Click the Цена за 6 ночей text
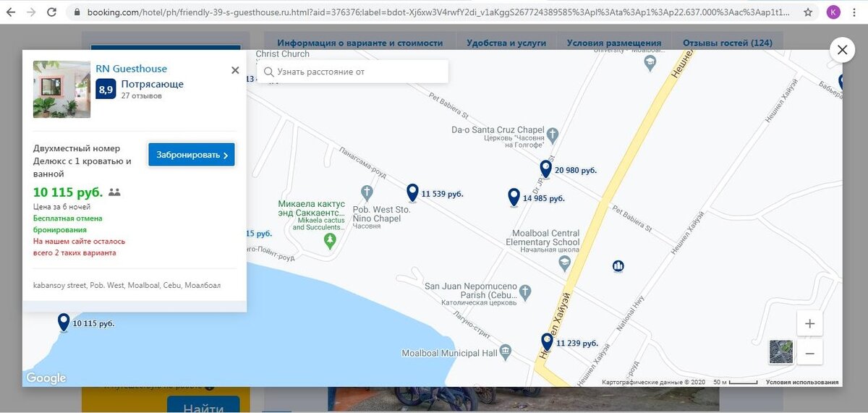The width and height of the screenshot is (868, 413). point(61,207)
